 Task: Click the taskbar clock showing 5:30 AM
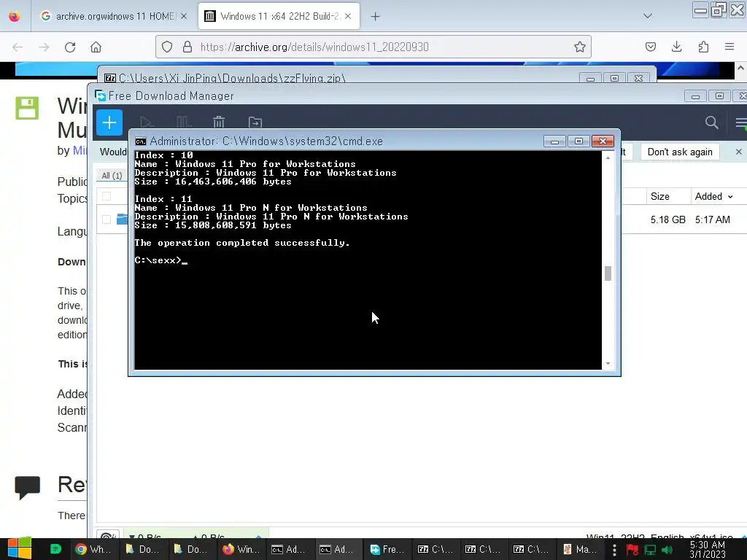tap(708, 550)
